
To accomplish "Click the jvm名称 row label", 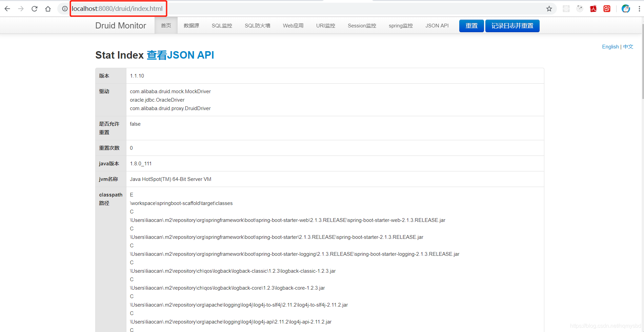I will (108, 179).
